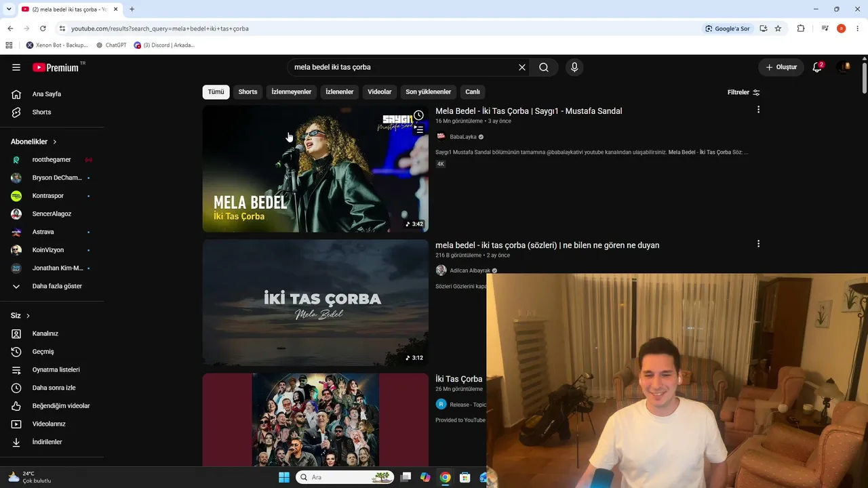Go back with the browser back arrow

point(10,28)
